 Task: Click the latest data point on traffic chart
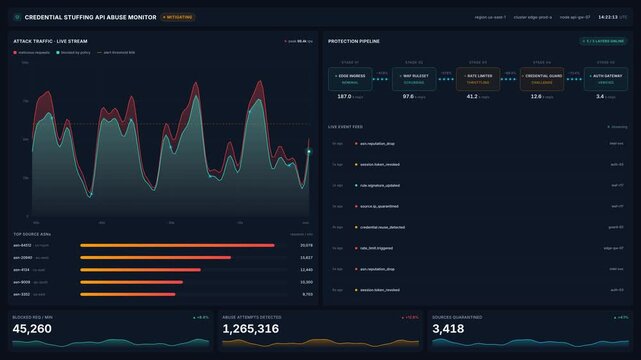click(x=309, y=152)
